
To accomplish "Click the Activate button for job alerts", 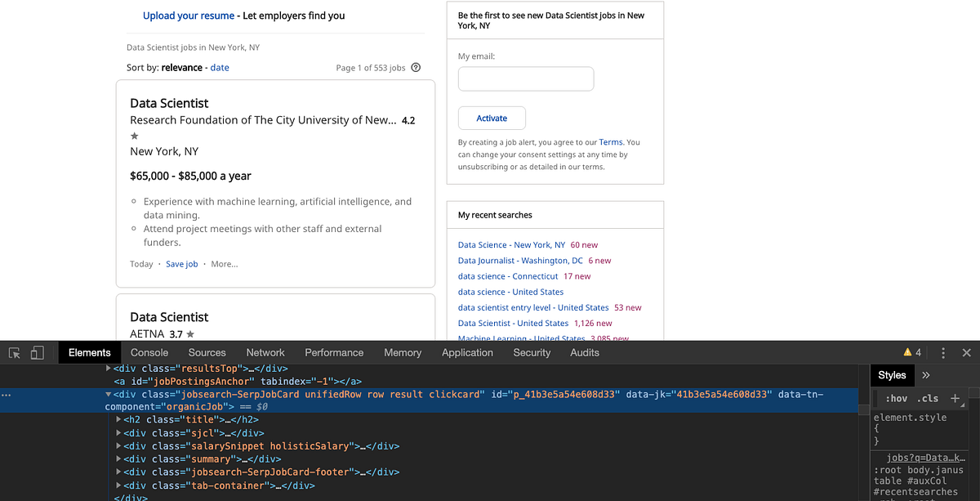I will 492,118.
